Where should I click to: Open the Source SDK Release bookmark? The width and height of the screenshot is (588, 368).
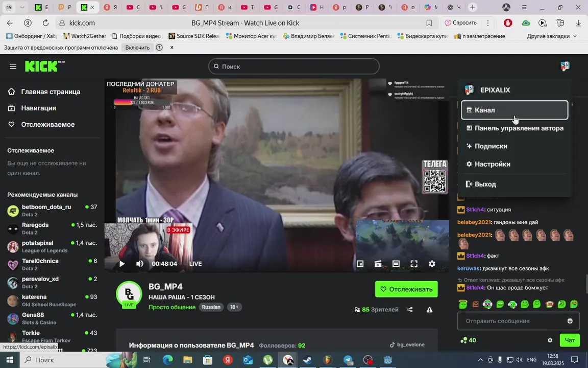coord(194,36)
